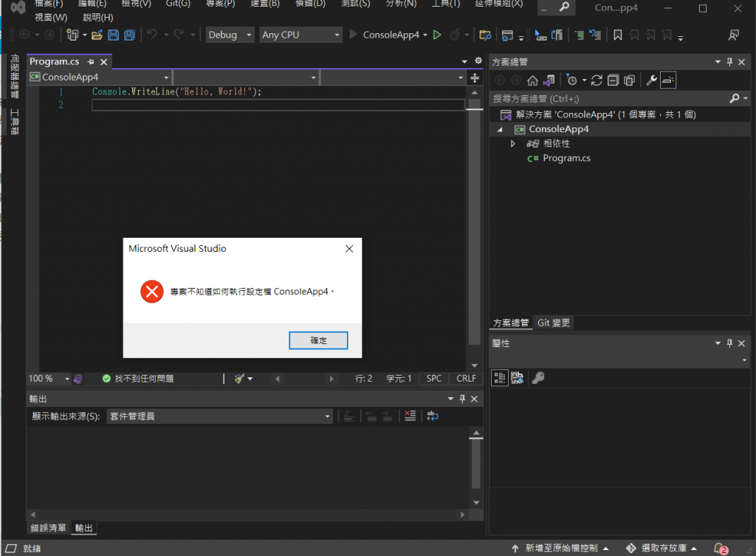This screenshot has height=556, width=756.
Task: Open the wrench properties icon in Solution Explorer
Action: (651, 80)
